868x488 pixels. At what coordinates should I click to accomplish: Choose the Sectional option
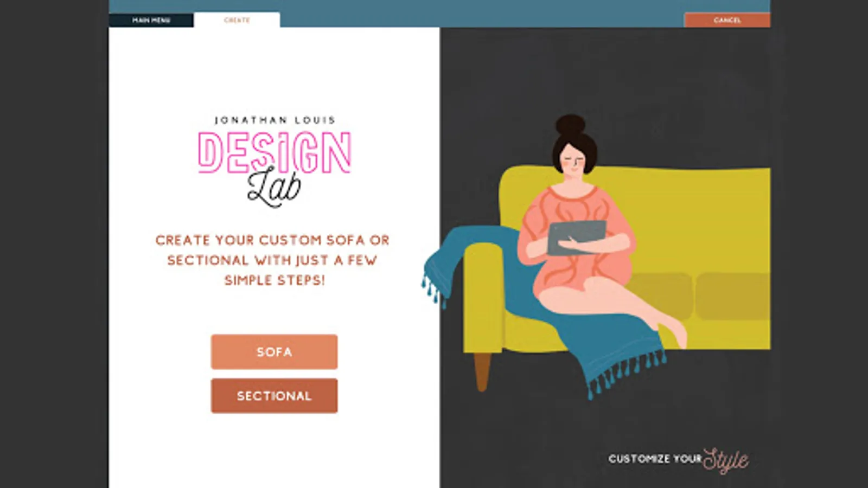click(274, 396)
